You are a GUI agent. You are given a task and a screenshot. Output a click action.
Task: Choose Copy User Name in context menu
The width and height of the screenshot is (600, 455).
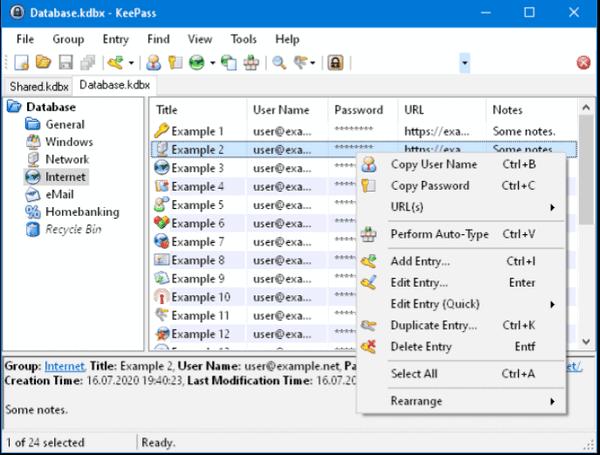(461, 165)
